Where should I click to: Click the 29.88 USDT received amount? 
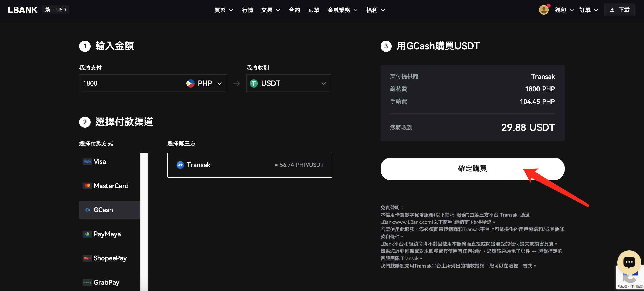528,128
